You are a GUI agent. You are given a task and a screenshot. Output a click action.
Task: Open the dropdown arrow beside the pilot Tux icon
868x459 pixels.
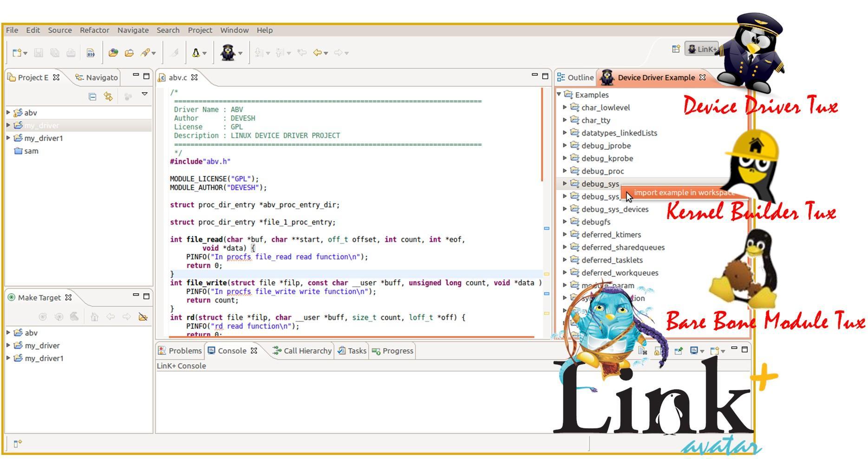point(240,53)
